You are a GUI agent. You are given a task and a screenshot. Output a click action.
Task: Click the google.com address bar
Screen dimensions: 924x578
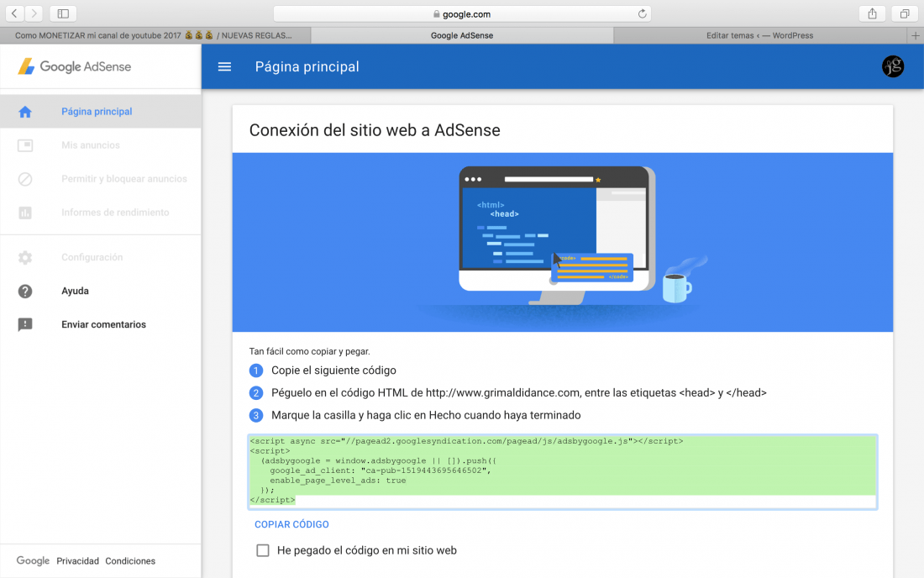[x=462, y=13]
